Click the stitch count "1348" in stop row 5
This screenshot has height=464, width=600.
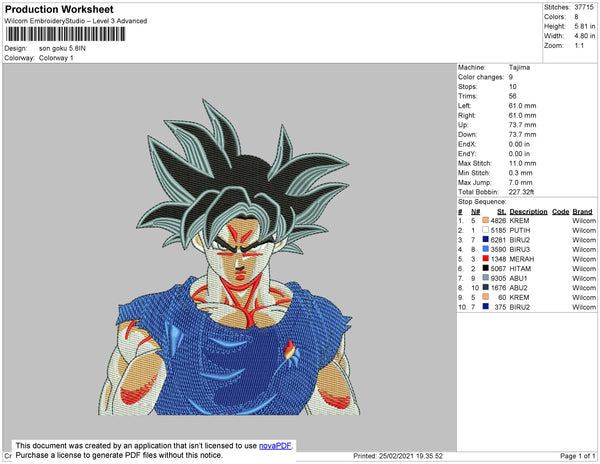click(x=498, y=259)
